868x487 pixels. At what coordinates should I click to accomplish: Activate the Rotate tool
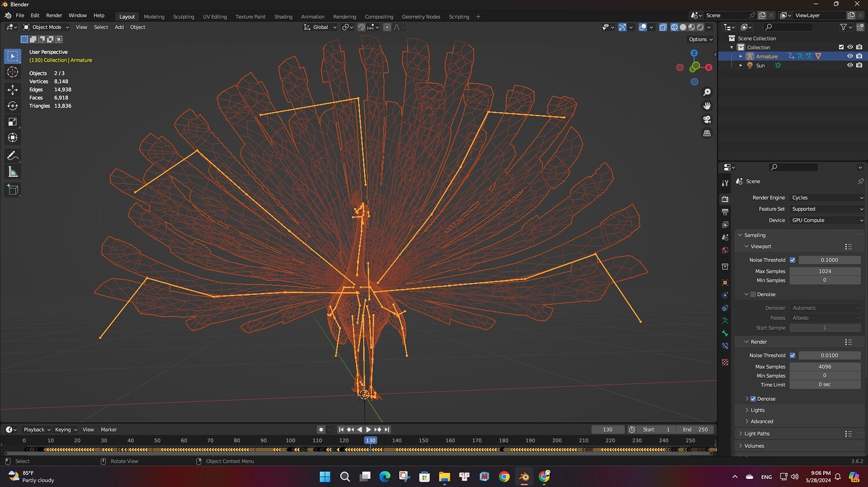click(12, 106)
